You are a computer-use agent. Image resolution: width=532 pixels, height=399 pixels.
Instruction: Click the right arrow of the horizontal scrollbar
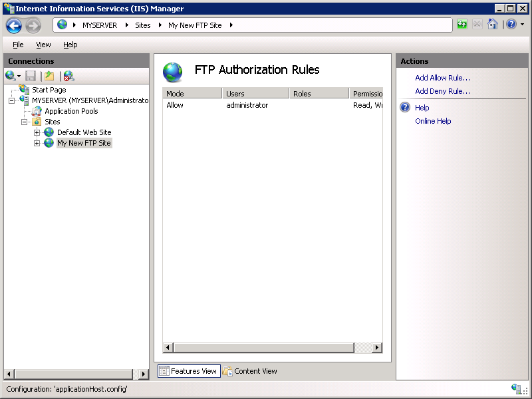377,347
